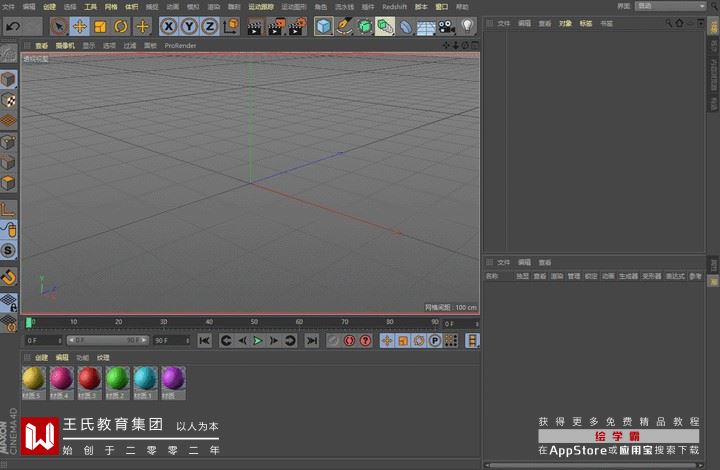Screen dimensions: 720x470
Task: Select the Move tool in top toolbar
Action: click(x=79, y=26)
